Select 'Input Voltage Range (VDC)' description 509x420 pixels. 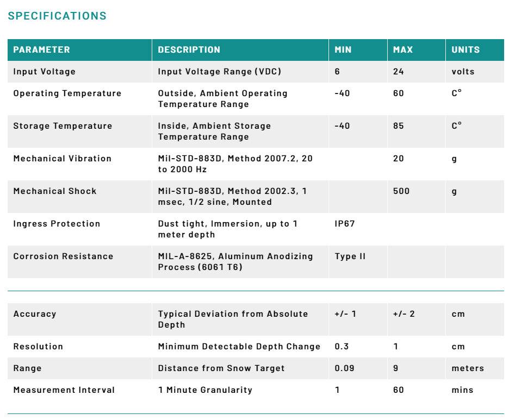pyautogui.click(x=220, y=72)
